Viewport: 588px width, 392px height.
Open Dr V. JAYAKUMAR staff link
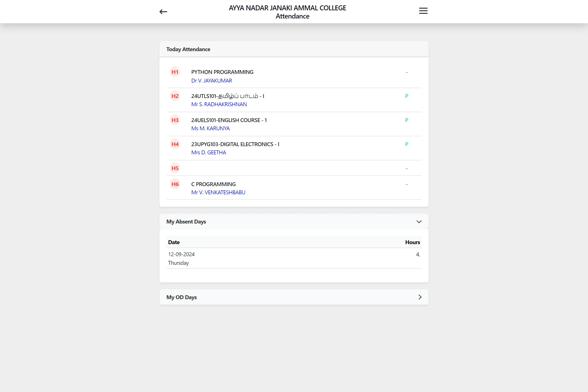(x=211, y=81)
